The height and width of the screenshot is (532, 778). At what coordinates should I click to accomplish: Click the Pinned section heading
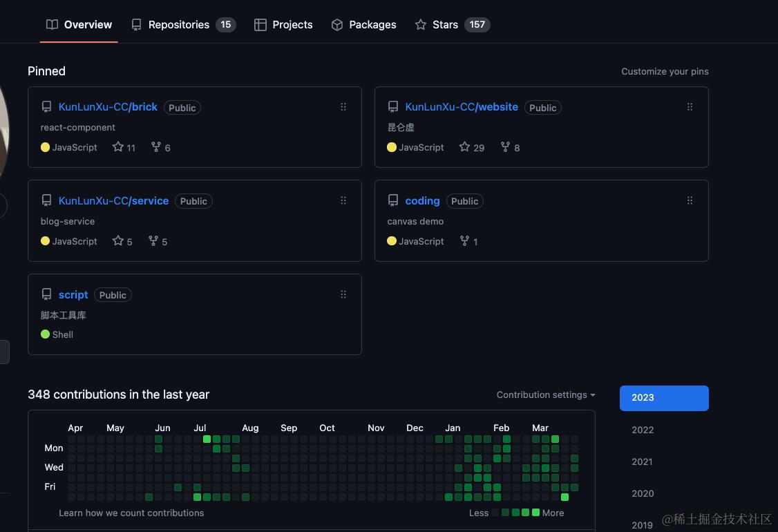[x=47, y=71]
